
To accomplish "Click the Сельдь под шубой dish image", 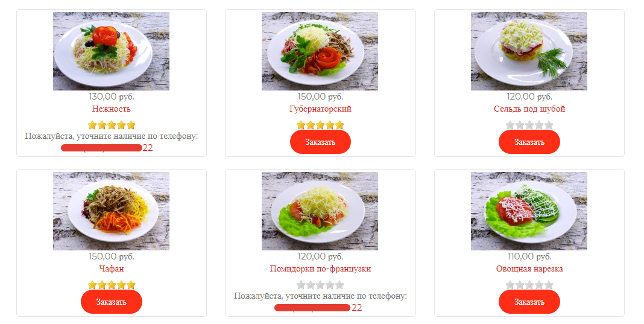I will click(x=529, y=51).
